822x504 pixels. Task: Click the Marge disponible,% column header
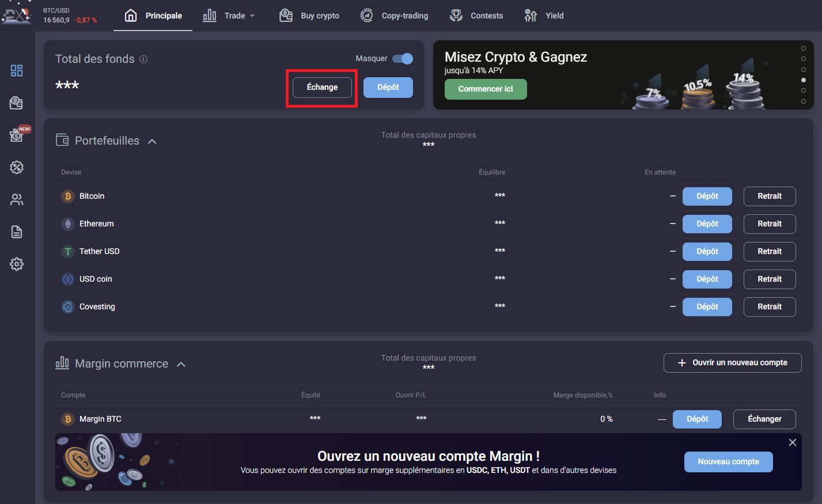(x=583, y=395)
